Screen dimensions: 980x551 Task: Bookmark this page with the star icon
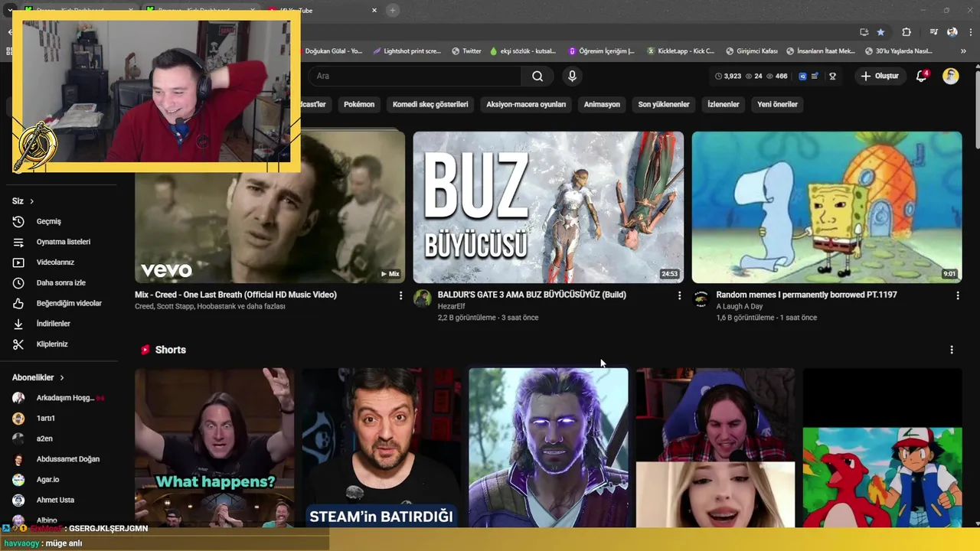[880, 32]
